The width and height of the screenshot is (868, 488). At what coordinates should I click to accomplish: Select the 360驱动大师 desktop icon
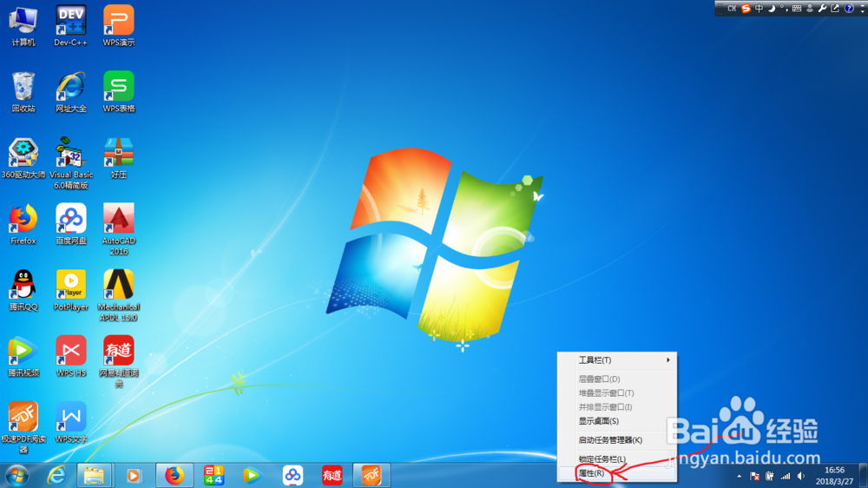pyautogui.click(x=23, y=158)
